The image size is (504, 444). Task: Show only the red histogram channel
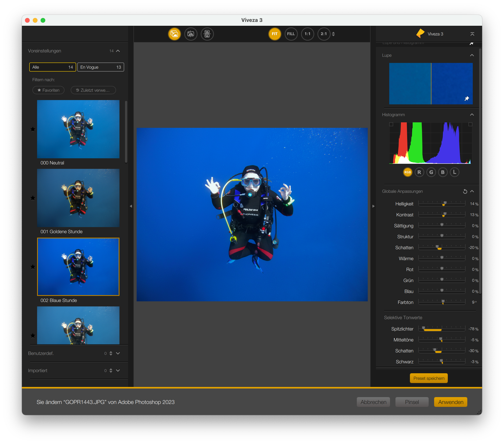click(419, 172)
